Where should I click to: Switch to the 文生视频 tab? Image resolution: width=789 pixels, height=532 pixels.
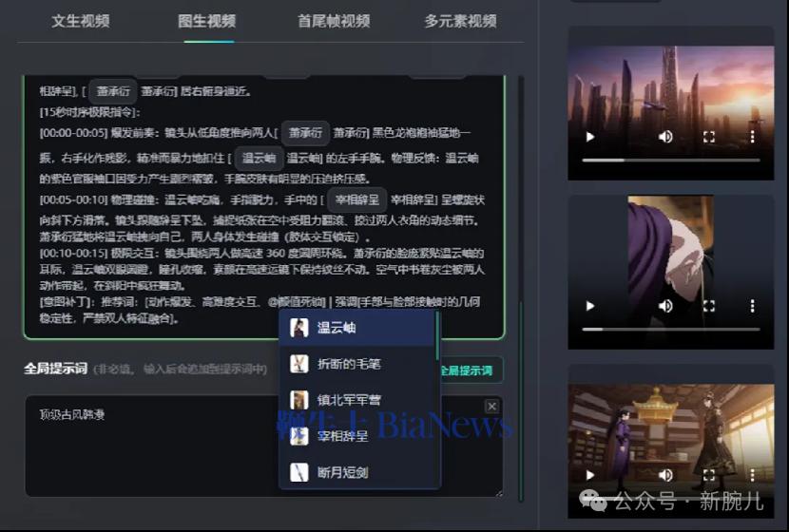pos(80,21)
